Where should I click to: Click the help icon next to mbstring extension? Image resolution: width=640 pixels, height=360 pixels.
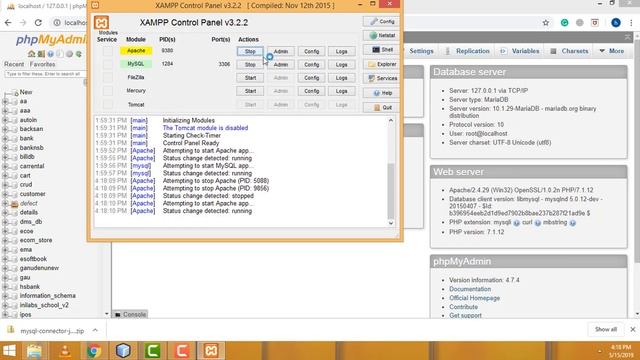pos(573,223)
